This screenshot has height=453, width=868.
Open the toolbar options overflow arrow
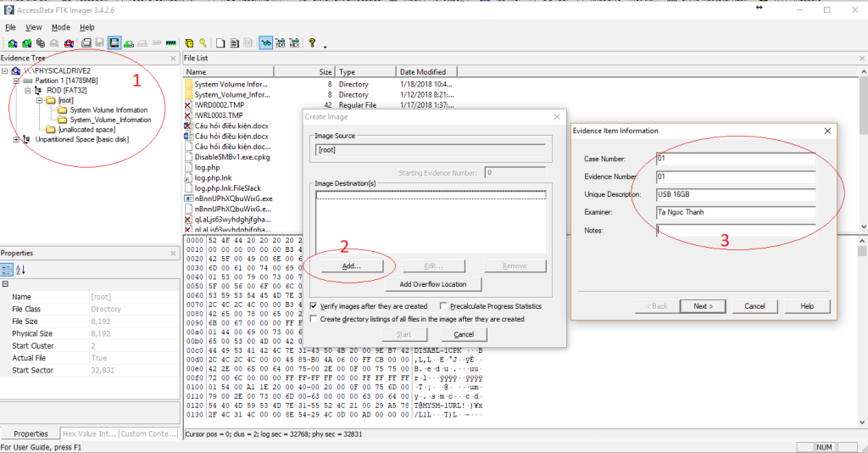pos(325,47)
